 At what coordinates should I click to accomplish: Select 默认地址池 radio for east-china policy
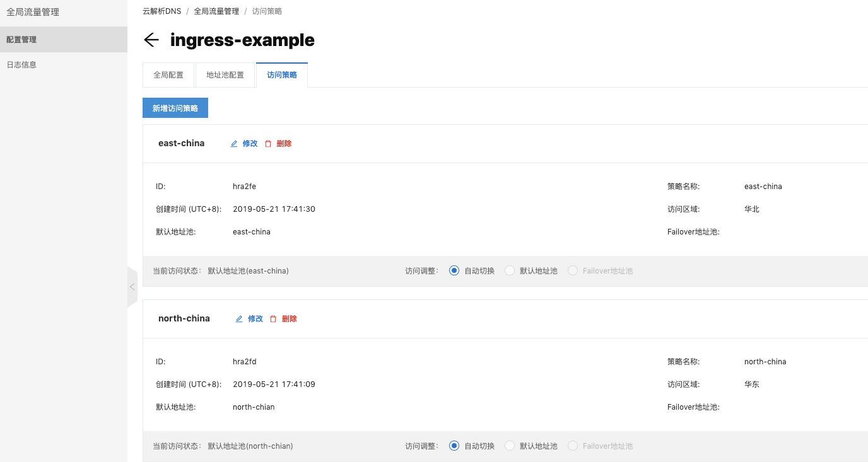pyautogui.click(x=510, y=271)
